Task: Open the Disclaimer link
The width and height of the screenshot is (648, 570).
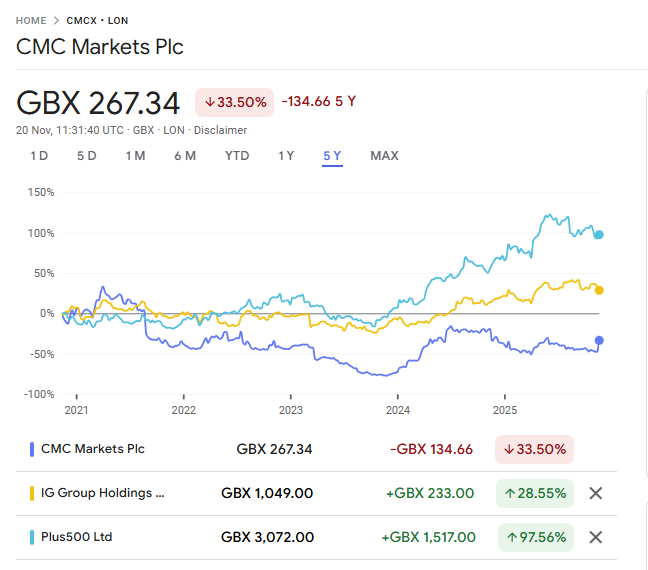Action: (x=220, y=130)
